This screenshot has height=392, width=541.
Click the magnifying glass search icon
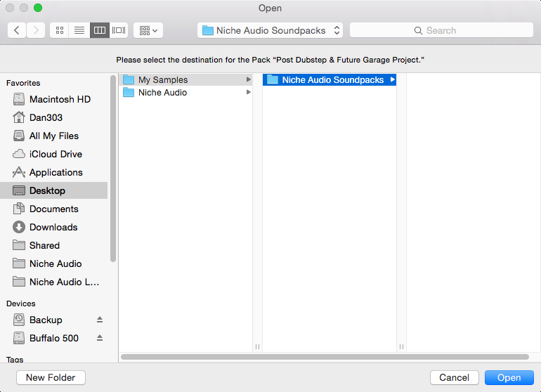pyautogui.click(x=418, y=31)
